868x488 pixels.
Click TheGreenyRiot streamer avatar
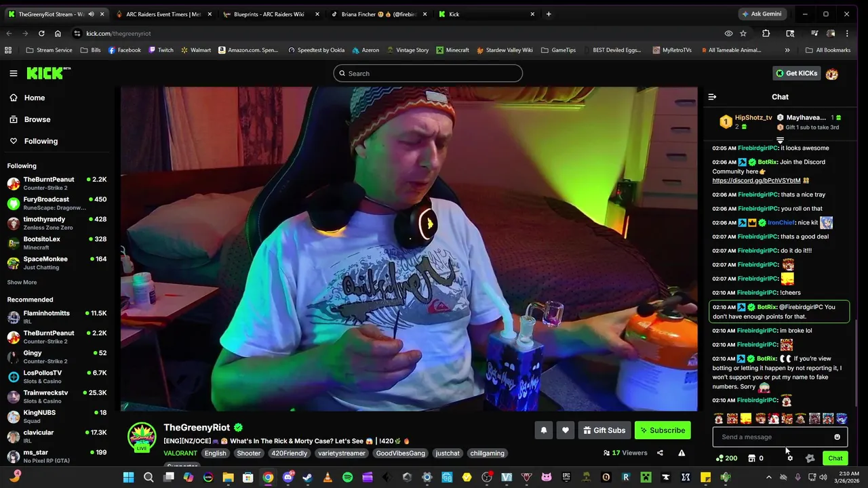coord(142,437)
